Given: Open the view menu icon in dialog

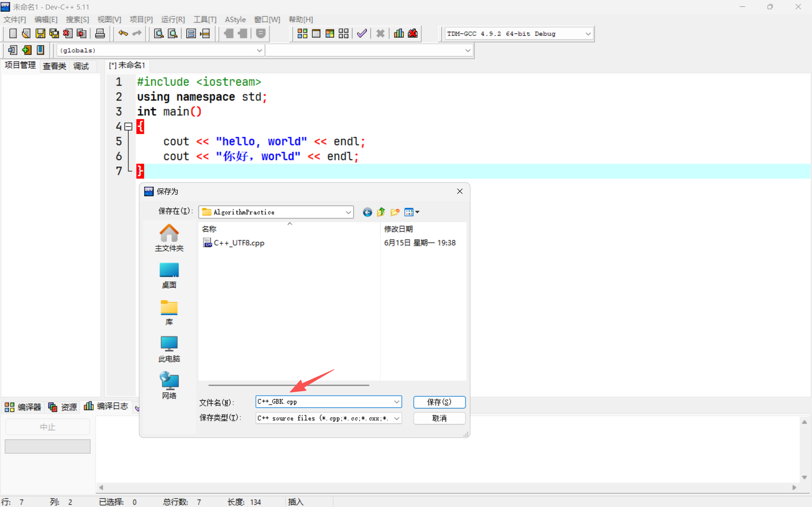Looking at the screenshot, I should [411, 212].
